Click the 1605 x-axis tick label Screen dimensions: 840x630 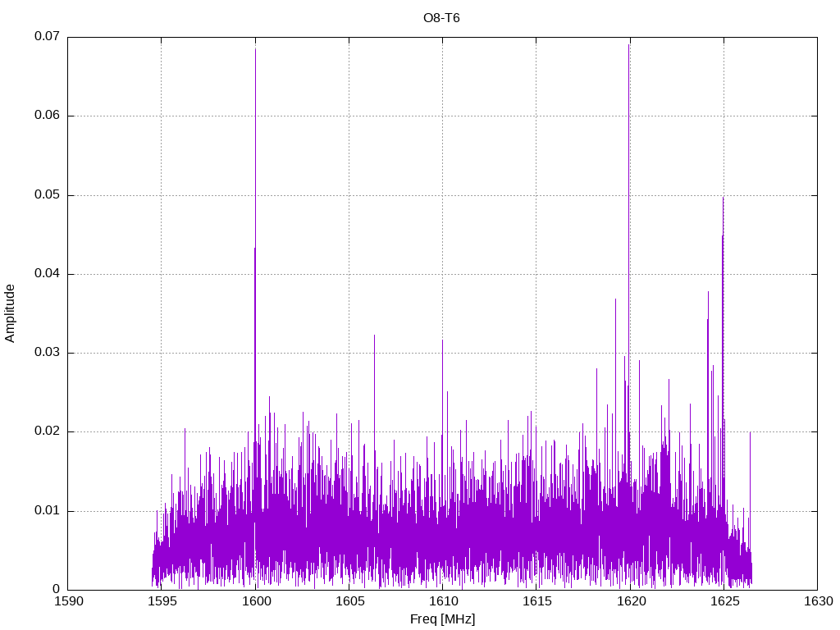point(349,601)
